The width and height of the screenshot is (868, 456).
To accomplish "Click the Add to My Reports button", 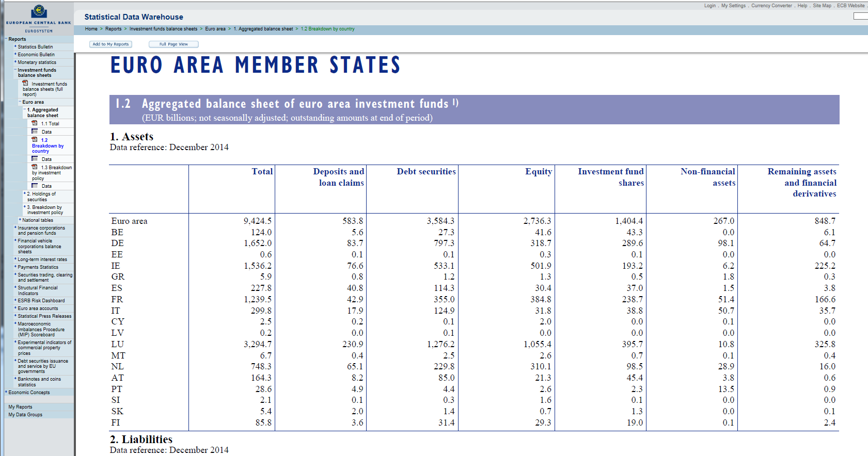I will pyautogui.click(x=111, y=44).
